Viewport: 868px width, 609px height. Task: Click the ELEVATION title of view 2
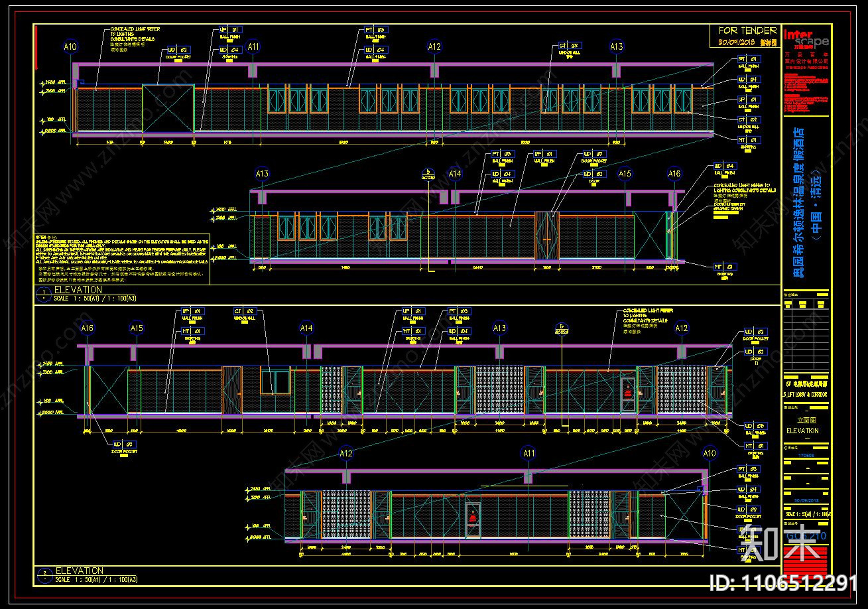[78, 571]
